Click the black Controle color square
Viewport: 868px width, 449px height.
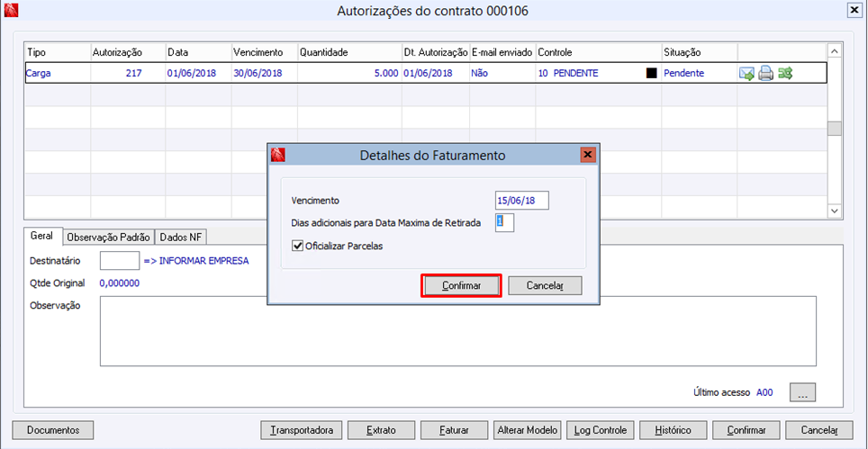coord(652,73)
